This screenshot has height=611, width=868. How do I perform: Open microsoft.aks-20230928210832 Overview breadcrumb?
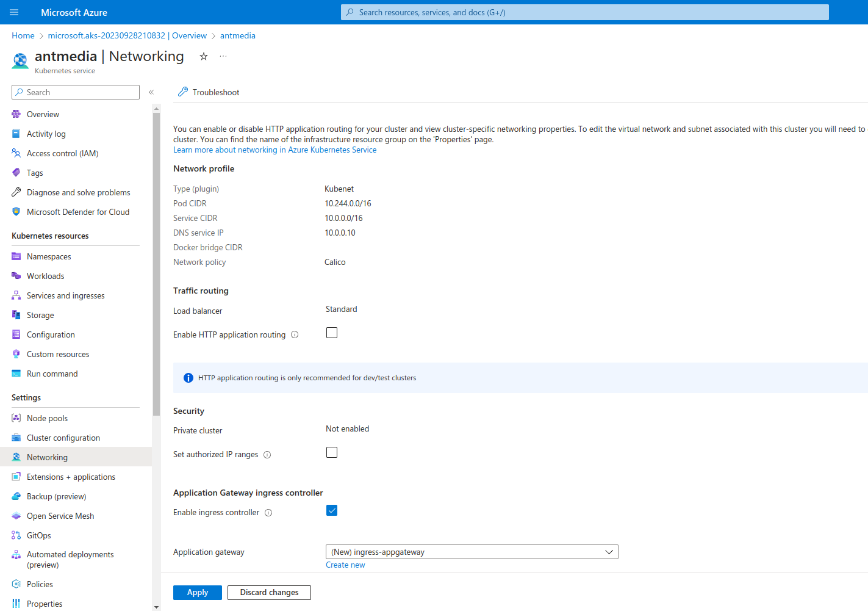click(127, 35)
